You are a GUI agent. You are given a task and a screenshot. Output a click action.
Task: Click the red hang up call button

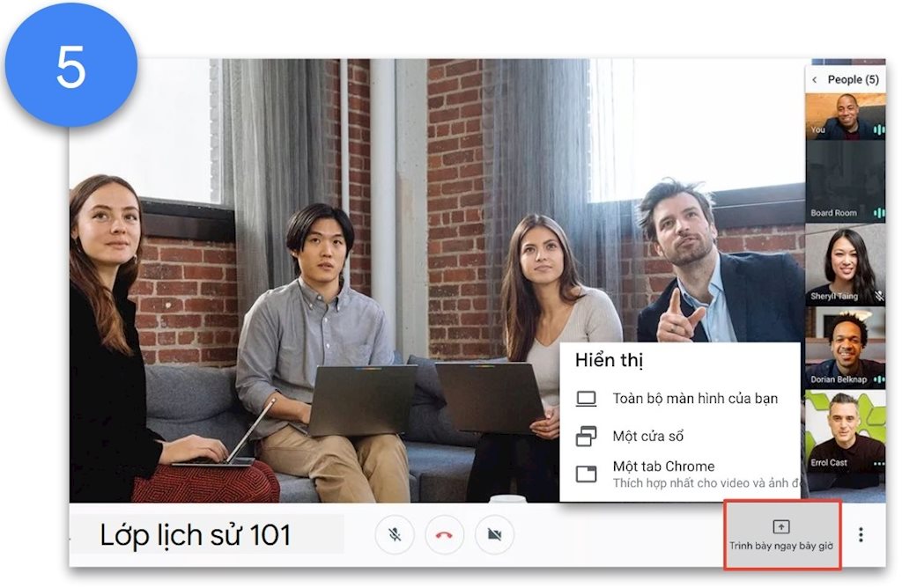pos(444,534)
